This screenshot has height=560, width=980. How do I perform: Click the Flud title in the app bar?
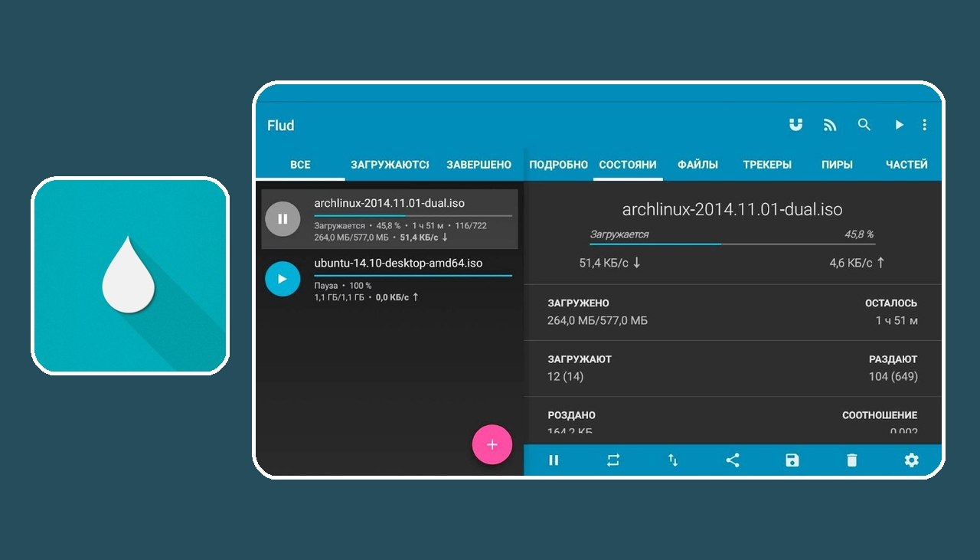[280, 126]
